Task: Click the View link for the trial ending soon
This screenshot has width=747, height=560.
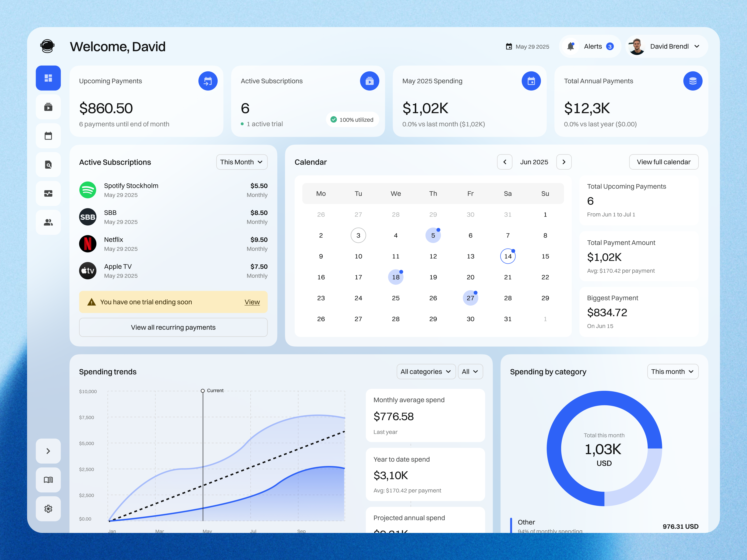Action: click(252, 302)
